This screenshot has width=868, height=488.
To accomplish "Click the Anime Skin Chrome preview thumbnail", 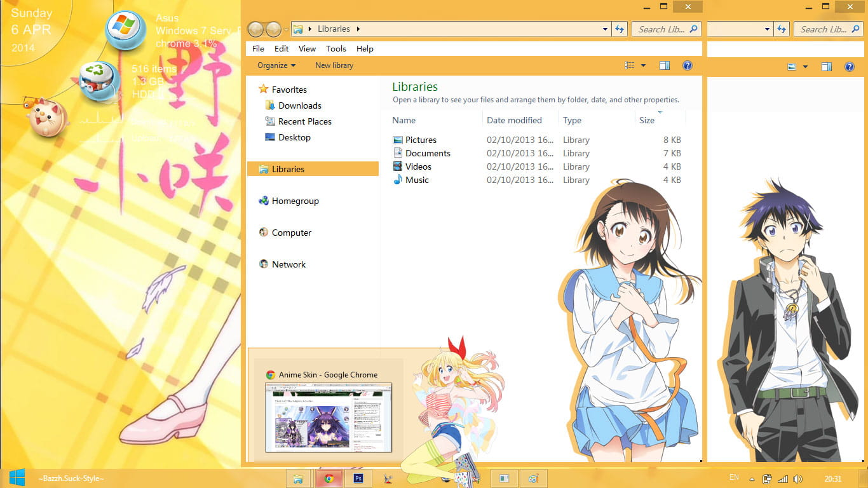I will [x=329, y=417].
